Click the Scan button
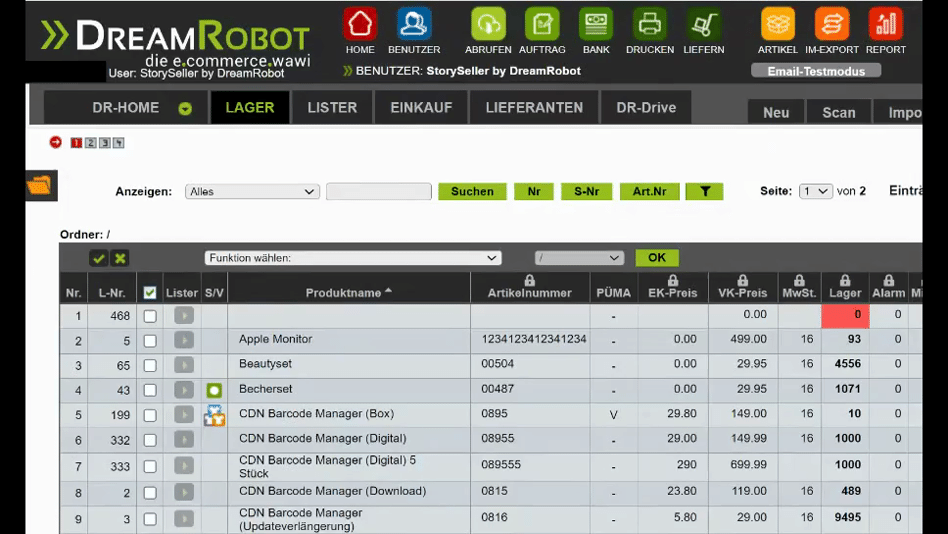This screenshot has width=948, height=534. click(839, 112)
